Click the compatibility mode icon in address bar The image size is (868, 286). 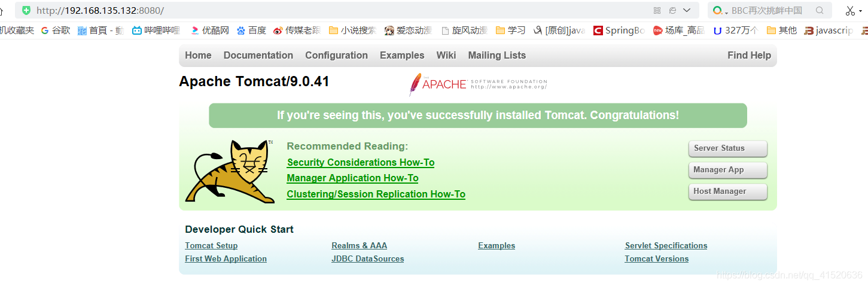672,10
